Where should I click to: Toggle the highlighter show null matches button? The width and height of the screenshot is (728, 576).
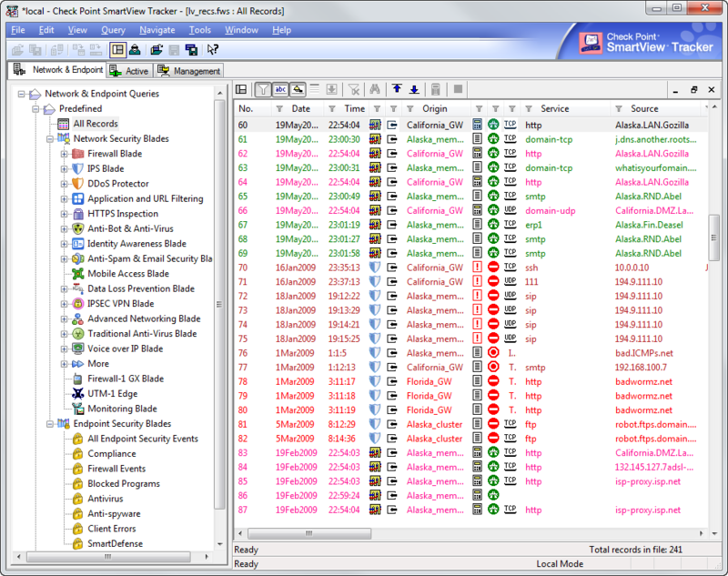298,89
